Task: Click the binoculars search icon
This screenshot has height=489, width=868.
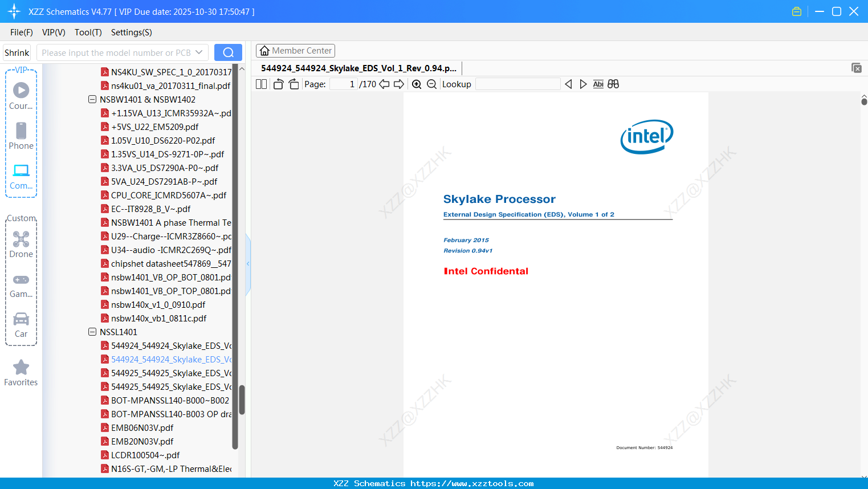Action: 613,84
